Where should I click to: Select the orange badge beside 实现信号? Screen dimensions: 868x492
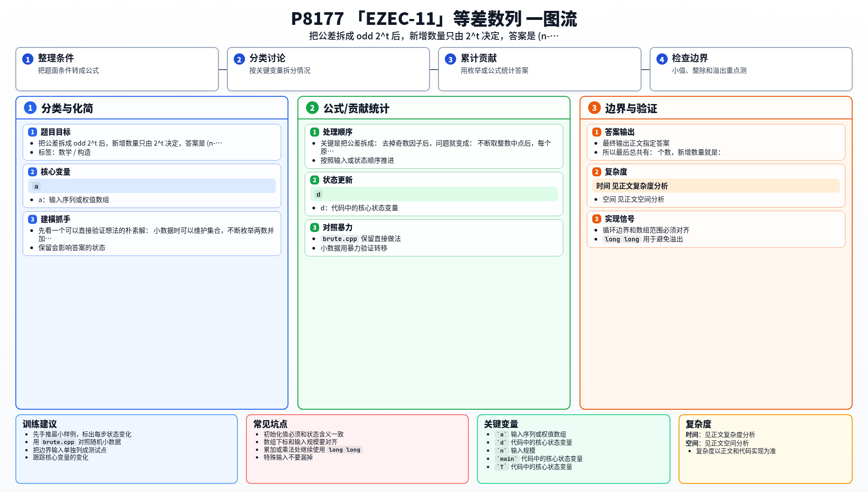[x=597, y=219]
